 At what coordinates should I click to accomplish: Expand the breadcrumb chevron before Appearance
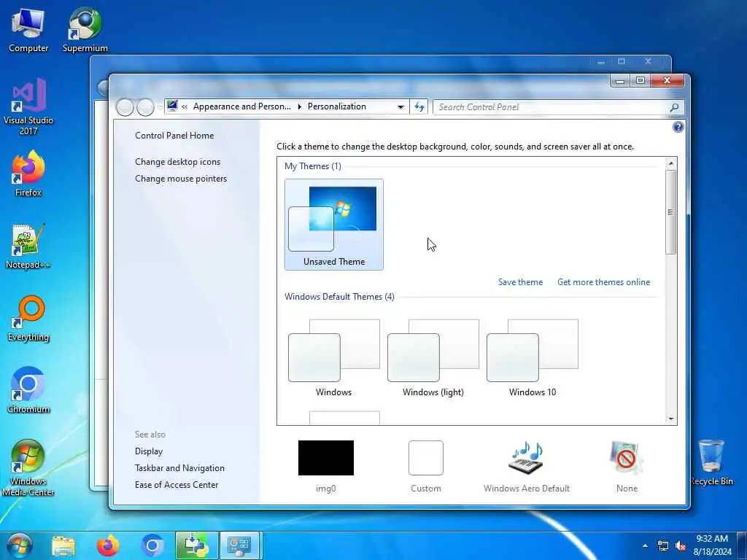click(x=185, y=106)
